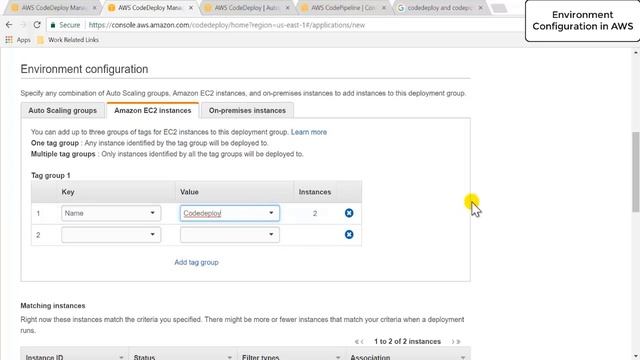
Task: Close the AWS CodePipeline tab
Action: [384, 8]
